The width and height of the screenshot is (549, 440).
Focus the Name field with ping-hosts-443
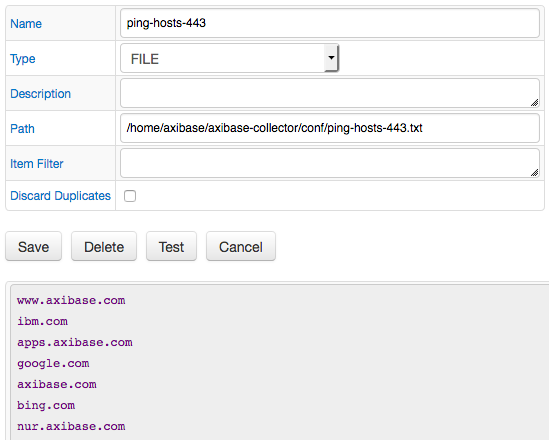click(x=329, y=23)
